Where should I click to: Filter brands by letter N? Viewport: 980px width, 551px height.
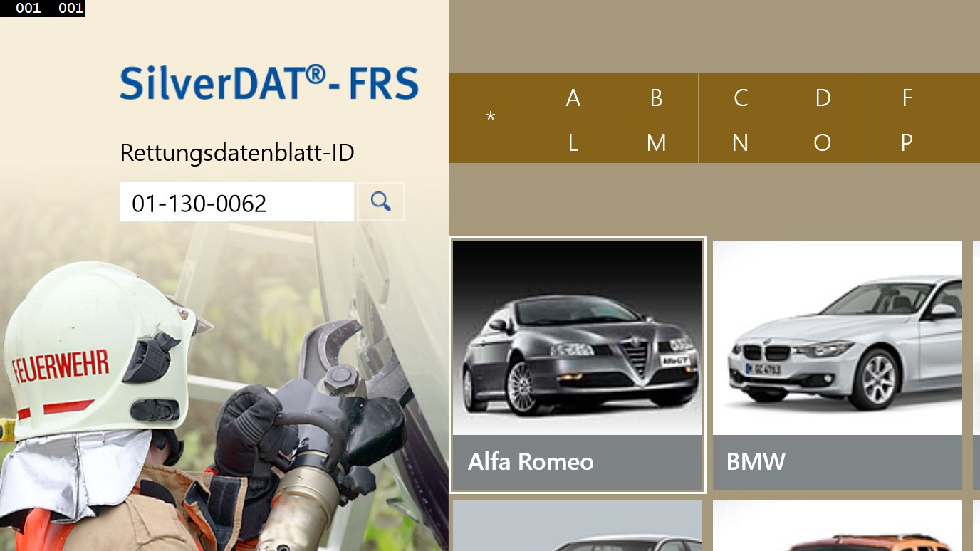tap(741, 143)
